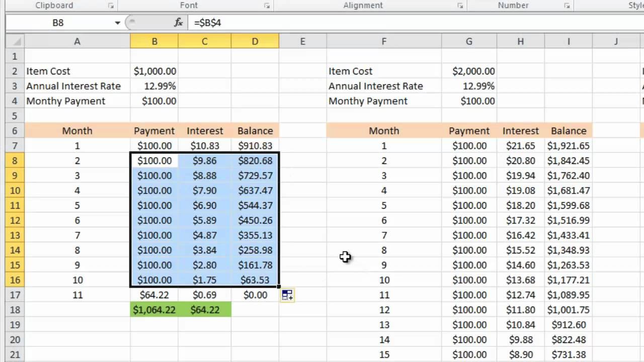Click the Month heading in column A
This screenshot has height=362, width=644.
tap(77, 131)
